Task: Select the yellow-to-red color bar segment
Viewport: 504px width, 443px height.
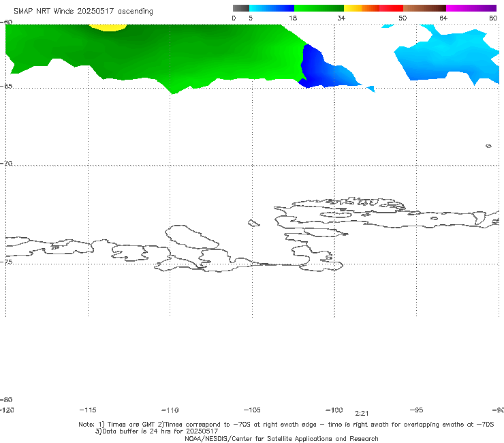Action: [373, 8]
